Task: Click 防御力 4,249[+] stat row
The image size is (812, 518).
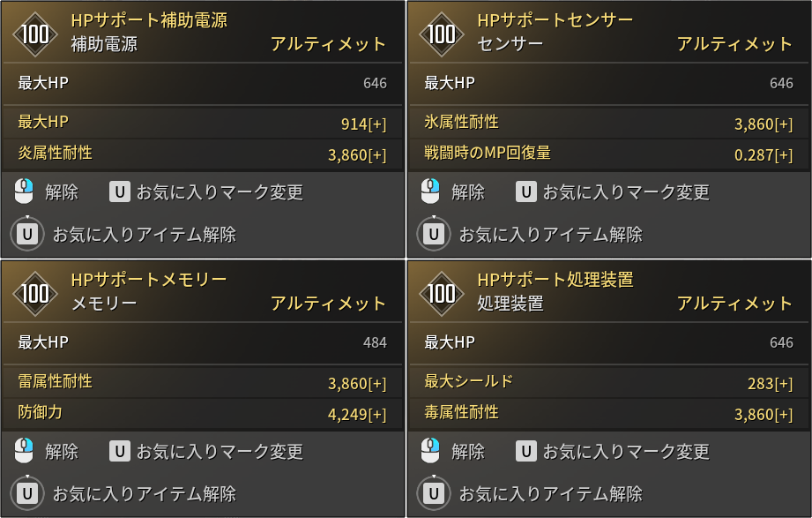Action: click(203, 413)
